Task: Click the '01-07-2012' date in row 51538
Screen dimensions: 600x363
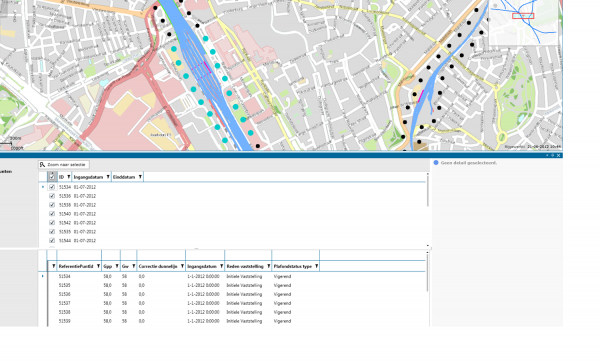Action: [x=85, y=205]
